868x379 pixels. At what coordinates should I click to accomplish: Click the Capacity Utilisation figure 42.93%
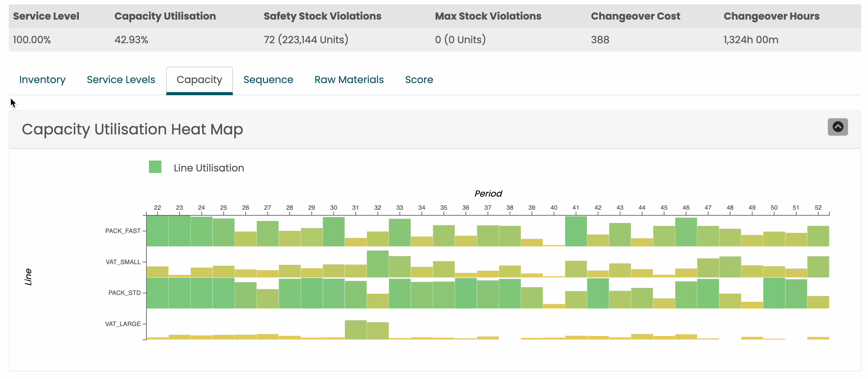pos(131,40)
